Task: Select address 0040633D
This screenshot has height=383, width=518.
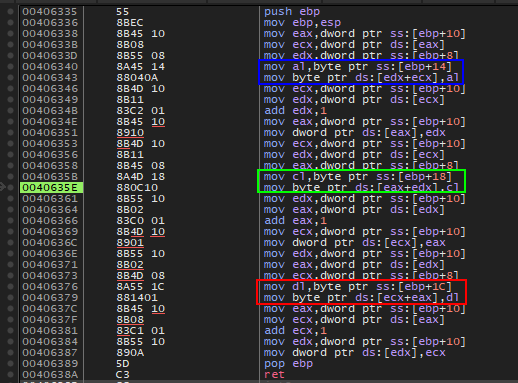Action: click(x=50, y=56)
